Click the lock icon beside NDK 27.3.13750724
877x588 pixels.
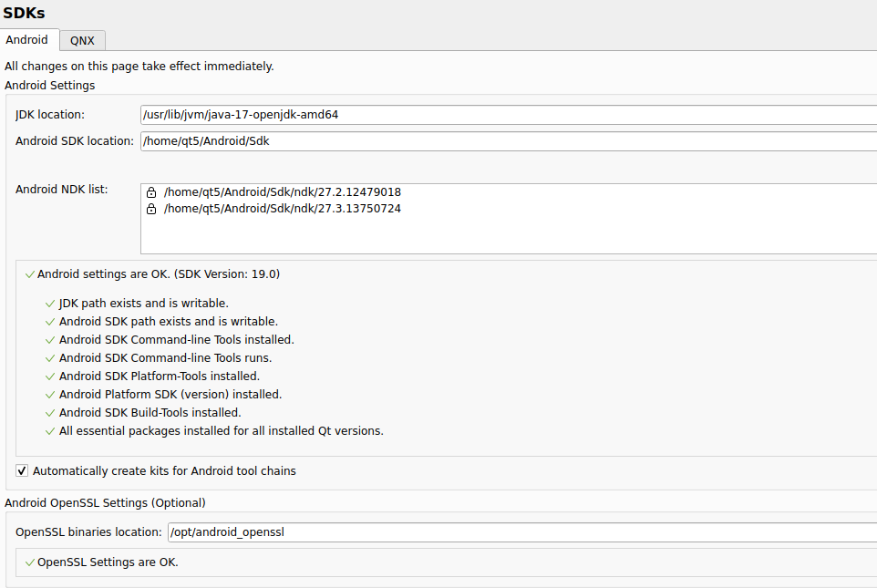(151, 209)
